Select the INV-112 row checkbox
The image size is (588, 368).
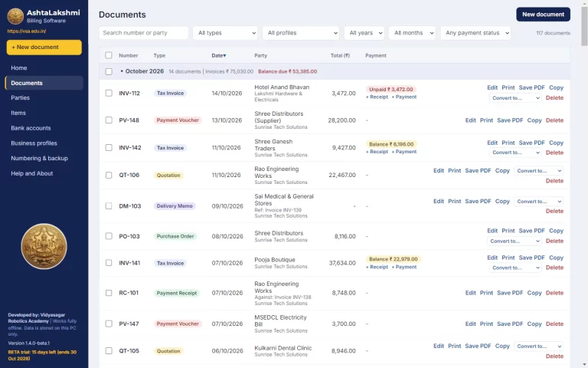pyautogui.click(x=109, y=93)
